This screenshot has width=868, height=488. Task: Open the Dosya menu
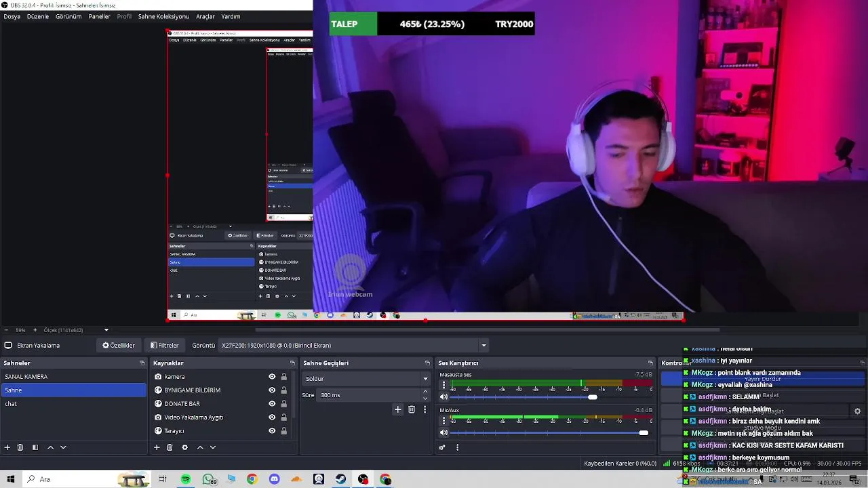(x=12, y=16)
